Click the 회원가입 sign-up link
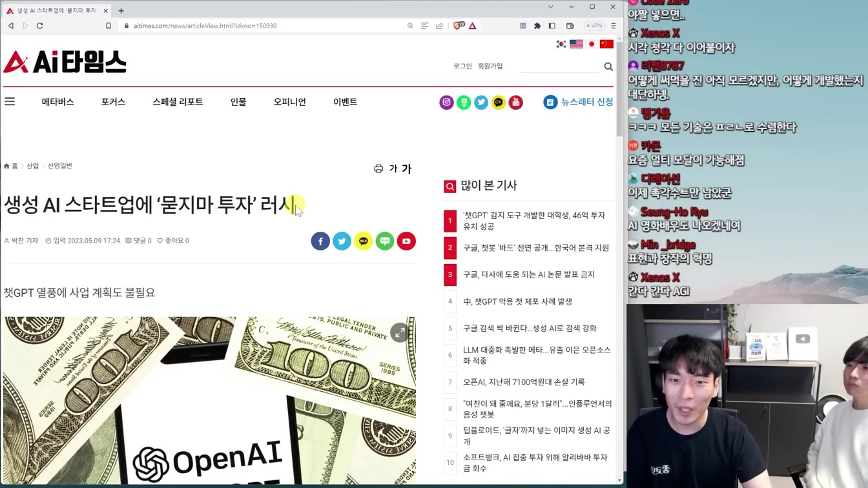This screenshot has height=488, width=868. point(490,66)
